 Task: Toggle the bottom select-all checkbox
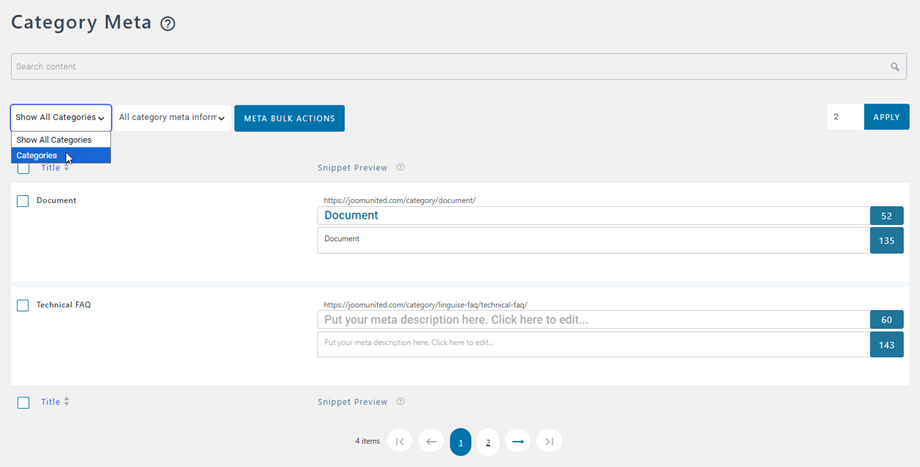click(23, 402)
